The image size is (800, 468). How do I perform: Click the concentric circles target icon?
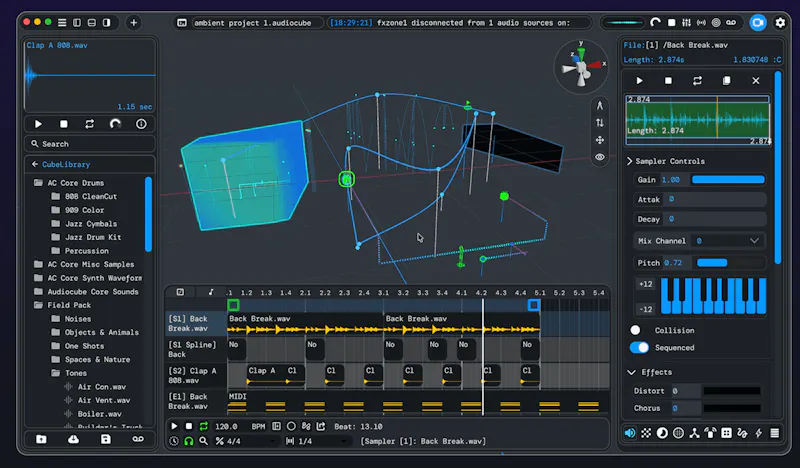[716, 22]
